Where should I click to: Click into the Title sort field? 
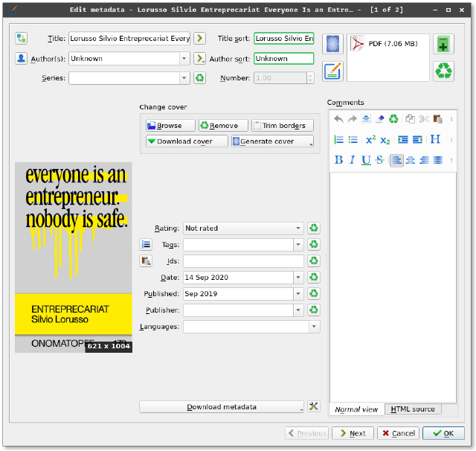(x=284, y=38)
